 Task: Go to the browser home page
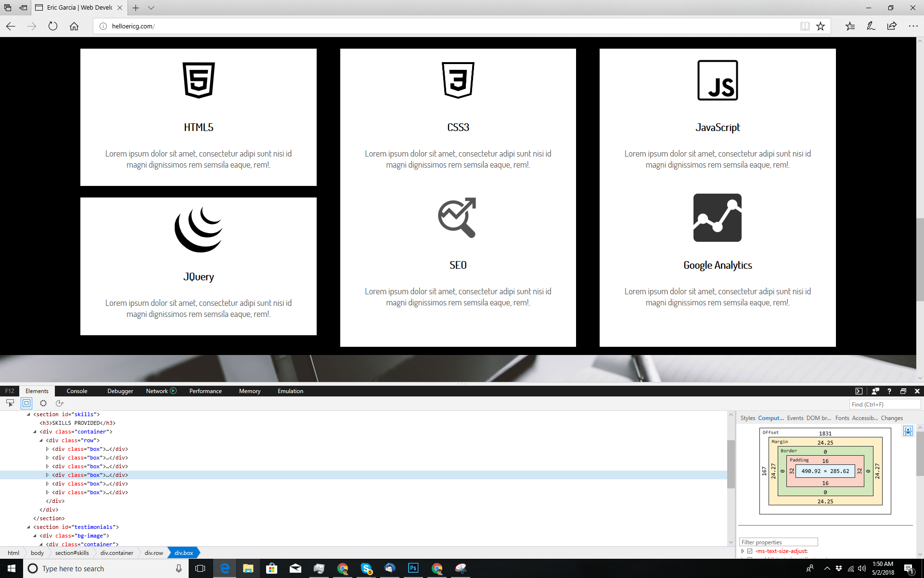click(74, 26)
